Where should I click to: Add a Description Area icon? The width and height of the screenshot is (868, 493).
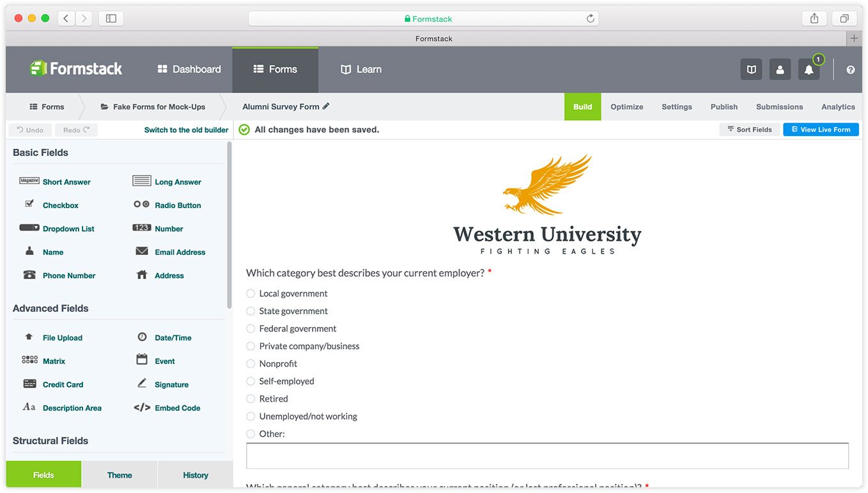29,407
